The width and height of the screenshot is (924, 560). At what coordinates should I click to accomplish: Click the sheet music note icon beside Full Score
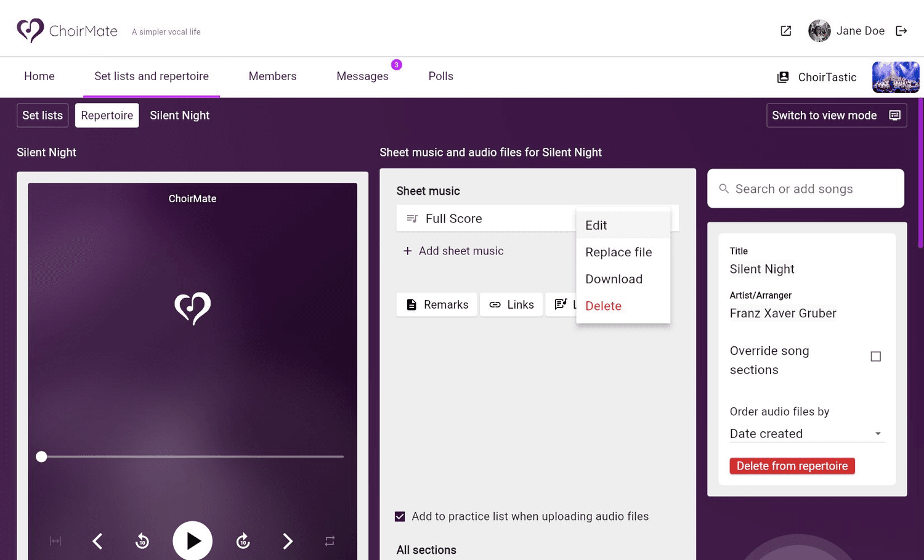pos(412,219)
